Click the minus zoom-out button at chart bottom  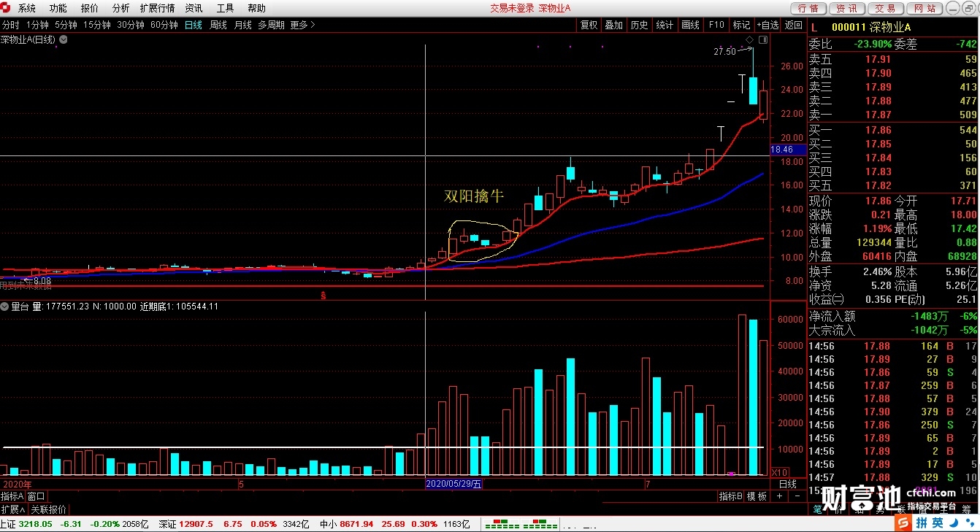coord(797,496)
